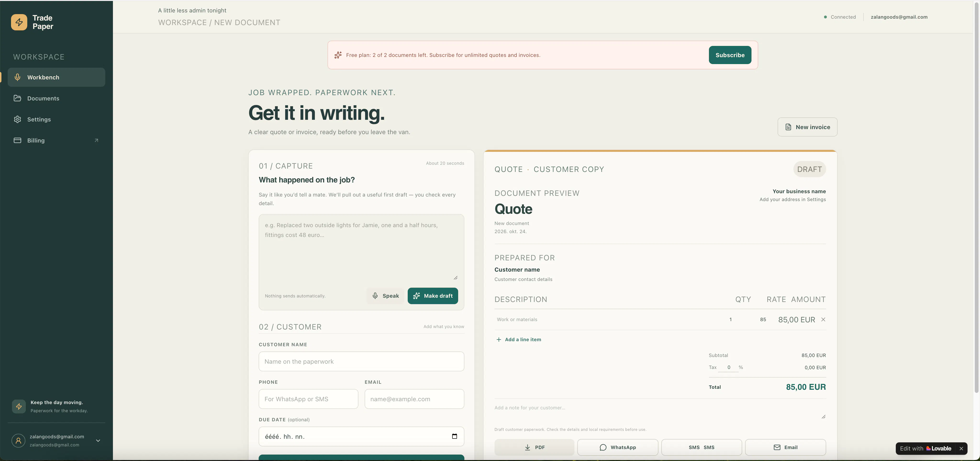Open the Documents section
The height and width of the screenshot is (461, 980).
[56, 98]
